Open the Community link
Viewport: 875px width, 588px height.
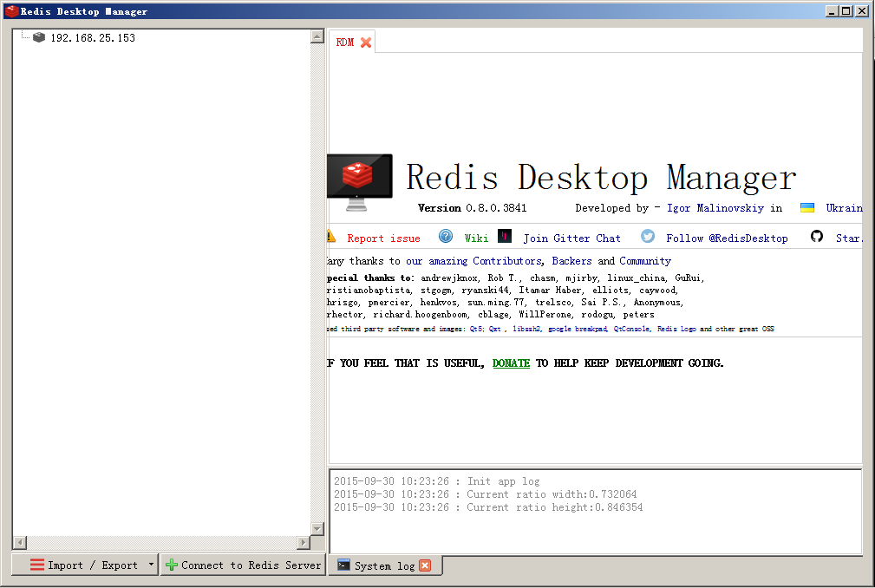point(645,261)
